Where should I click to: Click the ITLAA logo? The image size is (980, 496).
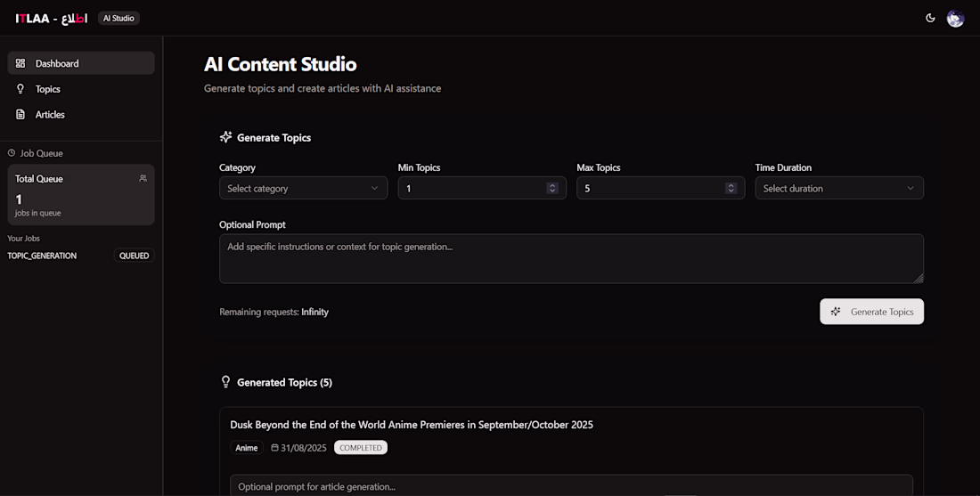(51, 18)
